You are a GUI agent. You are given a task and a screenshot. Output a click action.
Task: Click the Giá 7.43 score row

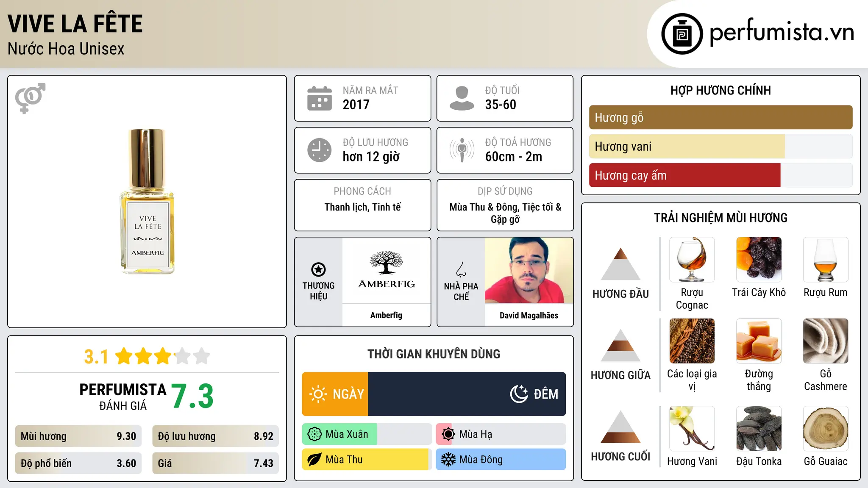[216, 463]
